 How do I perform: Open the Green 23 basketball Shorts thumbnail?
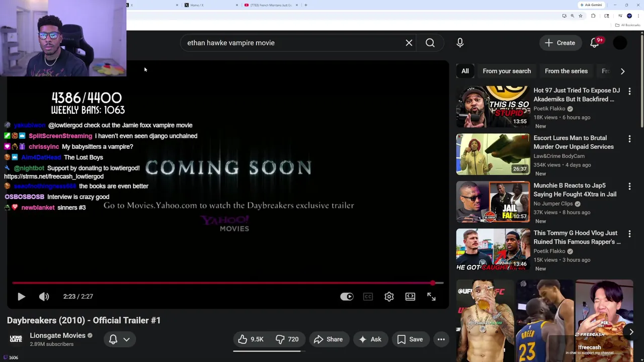(544, 320)
